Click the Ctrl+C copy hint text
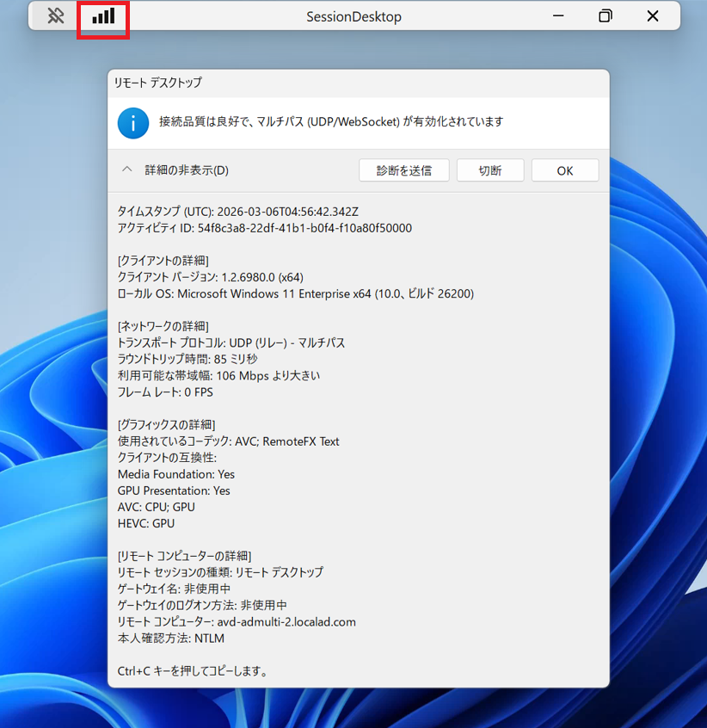 pyautogui.click(x=193, y=670)
